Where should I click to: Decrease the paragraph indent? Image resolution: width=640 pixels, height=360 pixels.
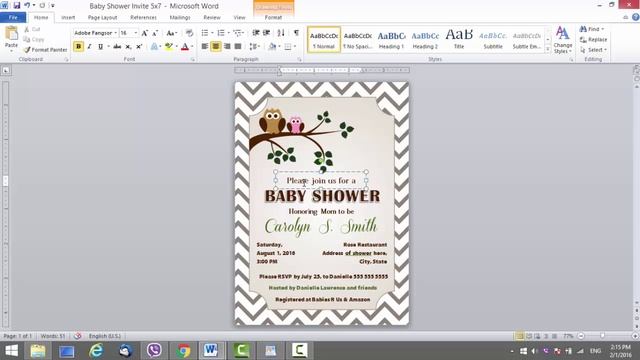(256, 33)
